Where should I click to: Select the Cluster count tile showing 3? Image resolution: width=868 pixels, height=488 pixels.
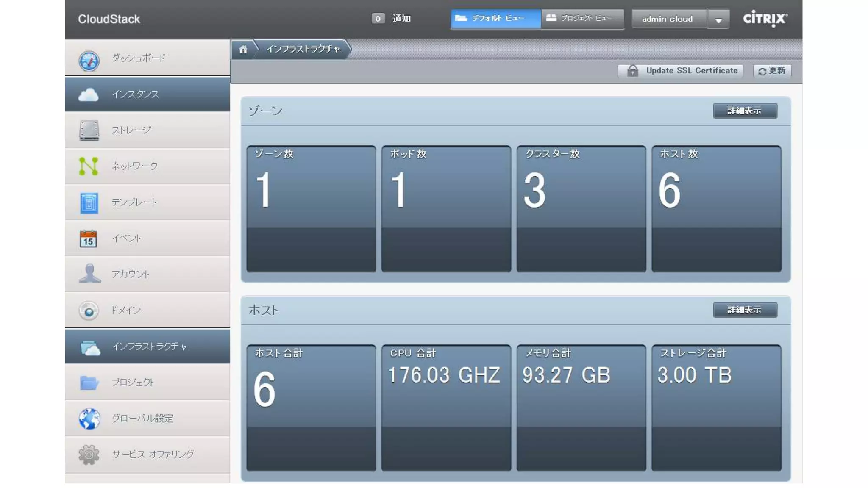coord(581,208)
